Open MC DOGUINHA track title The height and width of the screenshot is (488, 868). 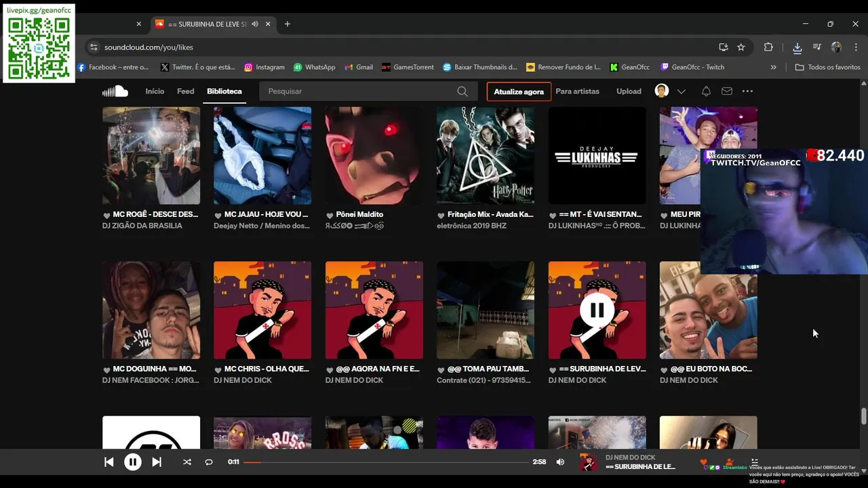coord(155,369)
